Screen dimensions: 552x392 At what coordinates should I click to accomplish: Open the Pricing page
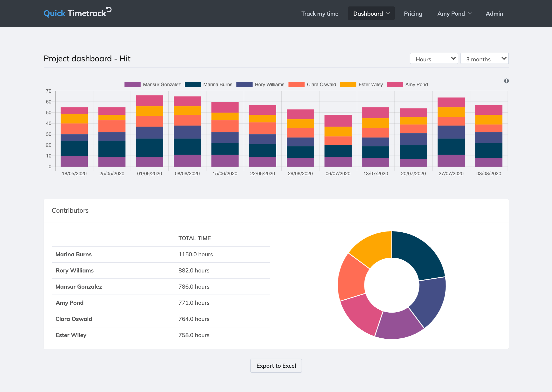tap(413, 13)
